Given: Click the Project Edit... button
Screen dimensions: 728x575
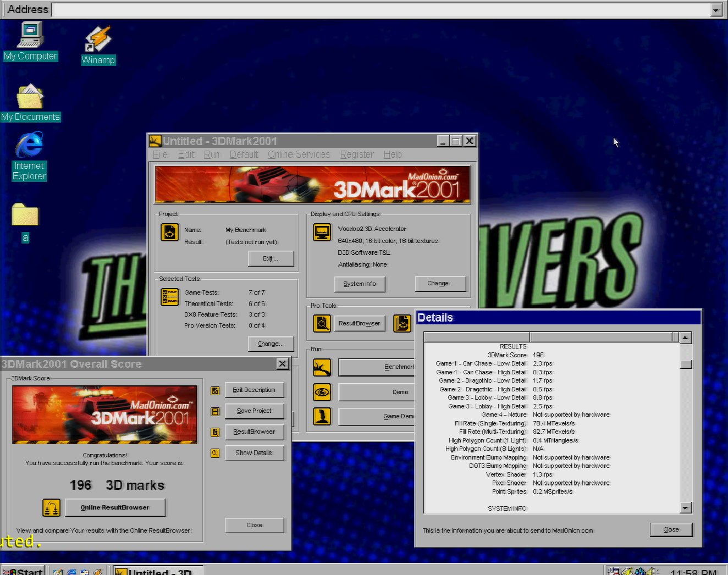Looking at the screenshot, I should [271, 258].
